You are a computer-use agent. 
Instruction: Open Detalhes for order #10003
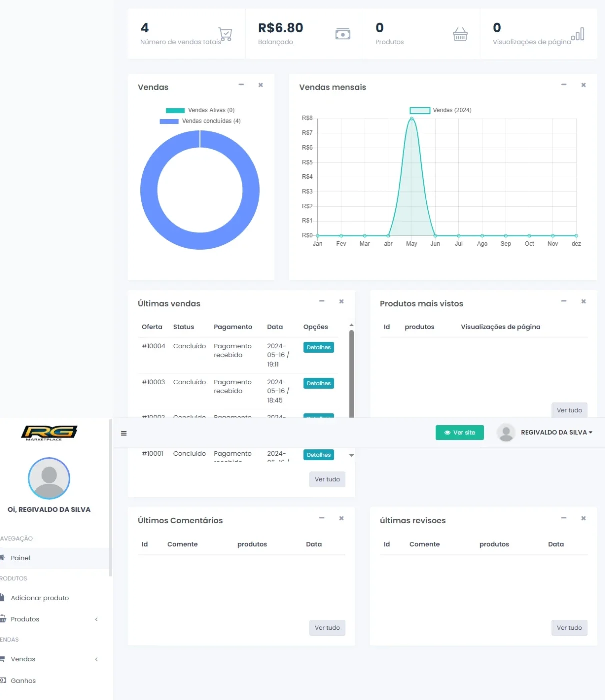318,383
